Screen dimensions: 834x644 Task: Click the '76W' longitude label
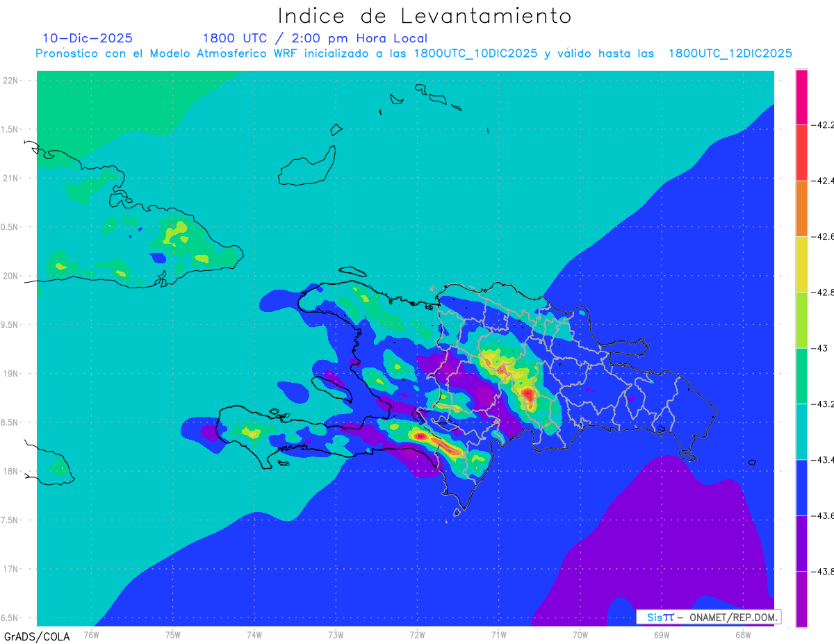(91, 634)
